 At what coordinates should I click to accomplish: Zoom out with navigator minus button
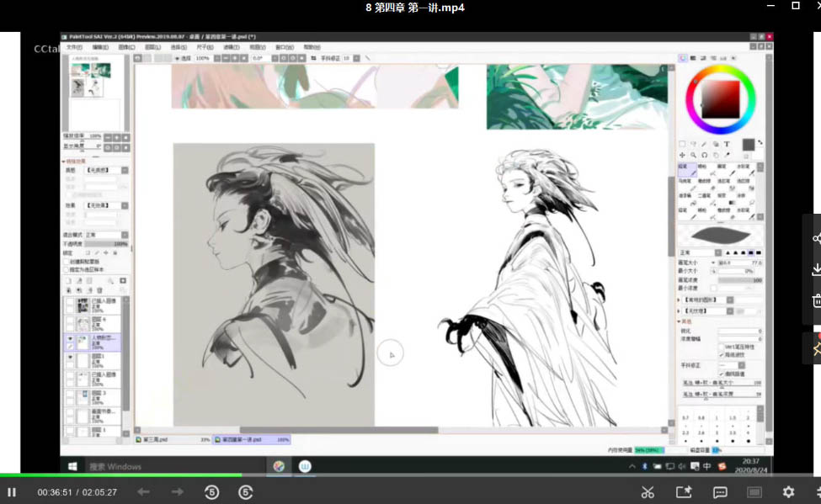108,138
